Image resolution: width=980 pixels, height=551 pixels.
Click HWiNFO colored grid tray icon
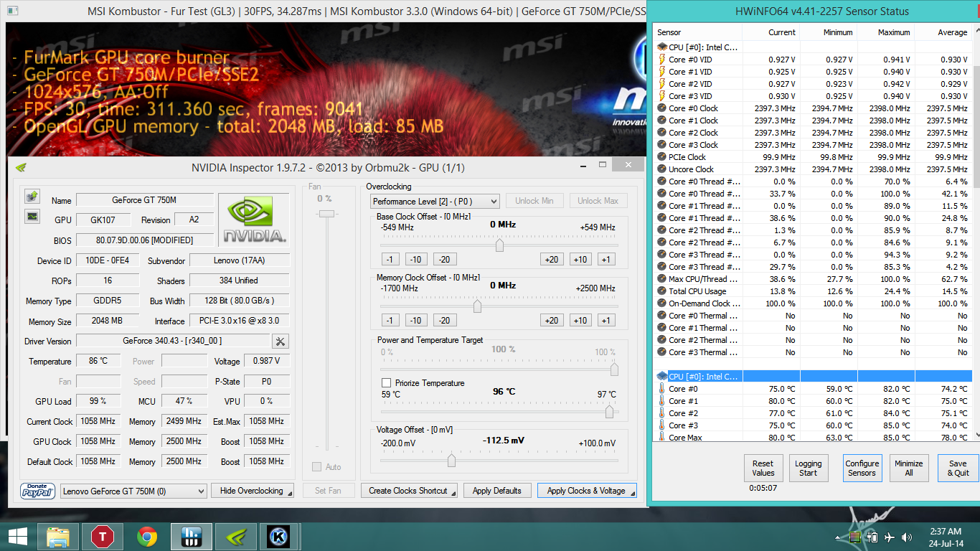[x=854, y=537]
